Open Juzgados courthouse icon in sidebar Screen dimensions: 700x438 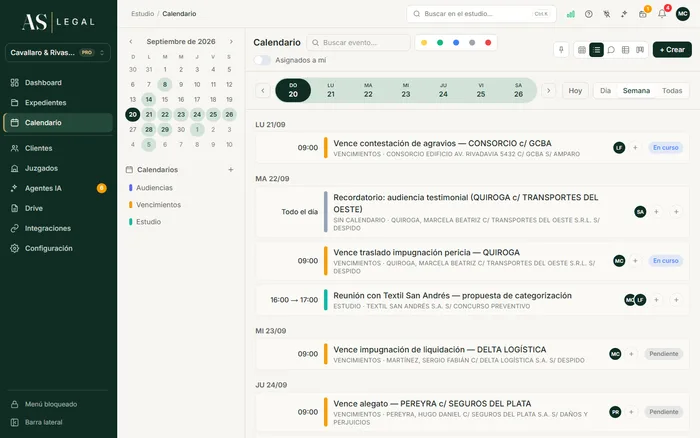pyautogui.click(x=15, y=168)
